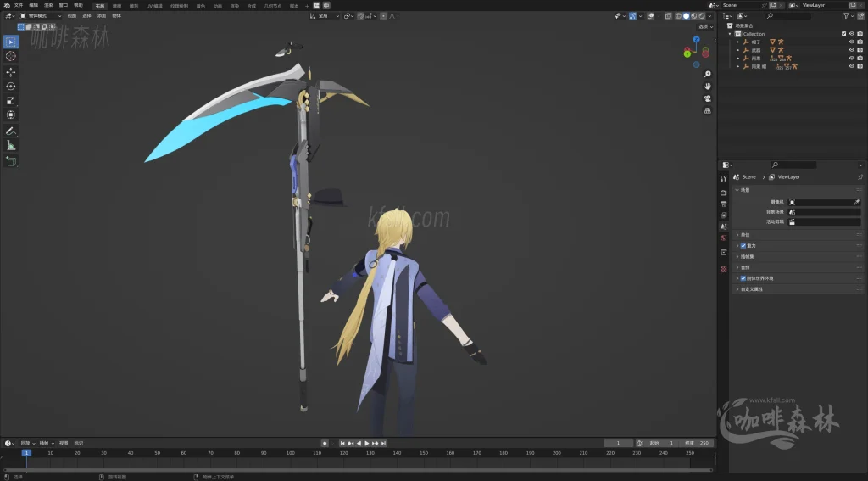Open the 物体模式 object mode dropdown
The height and width of the screenshot is (481, 868).
[41, 16]
